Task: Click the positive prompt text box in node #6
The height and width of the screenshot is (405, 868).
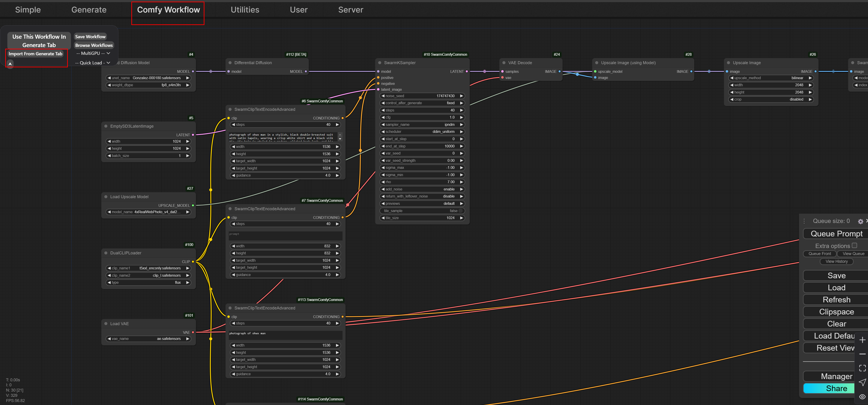Action: pyautogui.click(x=283, y=136)
